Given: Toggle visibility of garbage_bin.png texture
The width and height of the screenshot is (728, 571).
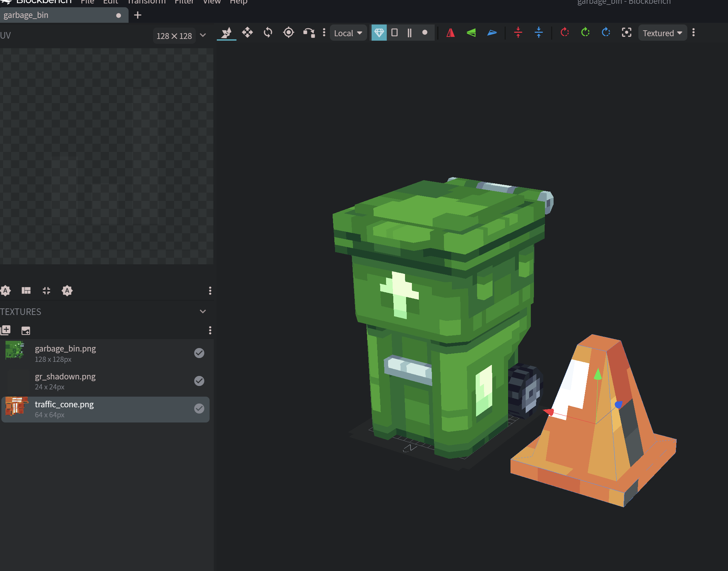Looking at the screenshot, I should (x=199, y=353).
